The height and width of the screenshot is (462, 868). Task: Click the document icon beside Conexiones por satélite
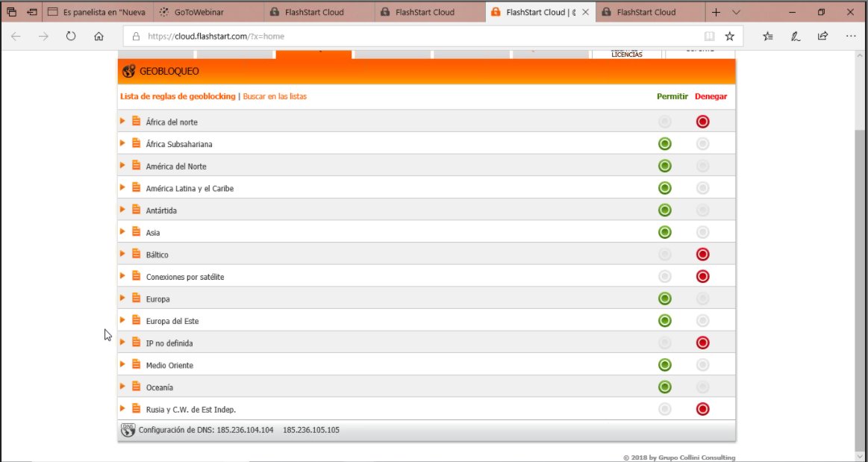click(x=136, y=276)
